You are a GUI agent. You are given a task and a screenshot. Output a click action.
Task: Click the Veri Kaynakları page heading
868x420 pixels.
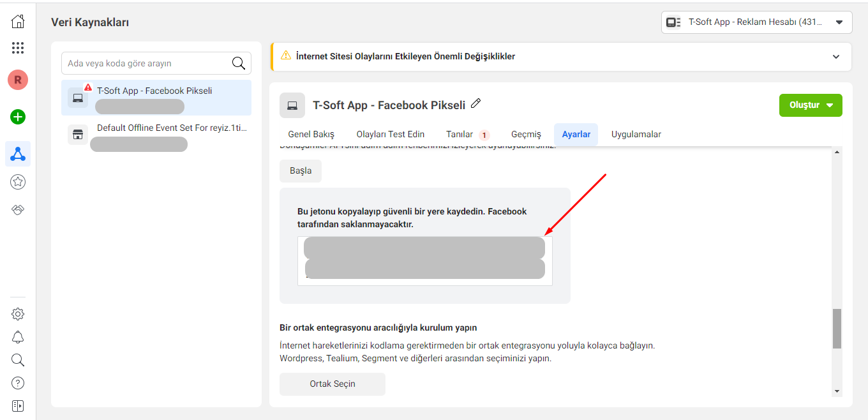coord(90,22)
